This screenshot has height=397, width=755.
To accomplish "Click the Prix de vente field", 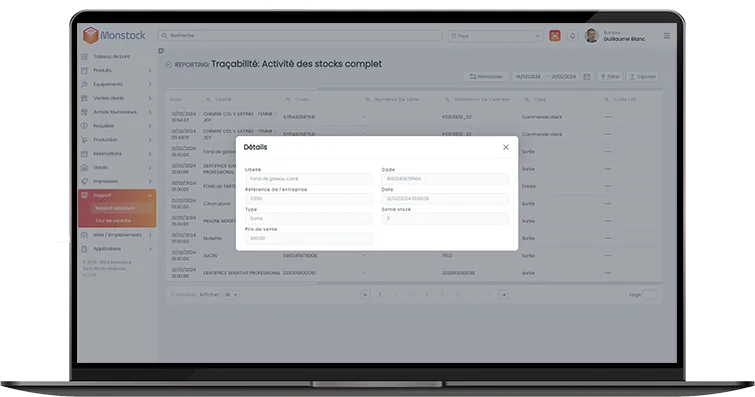I will [308, 238].
